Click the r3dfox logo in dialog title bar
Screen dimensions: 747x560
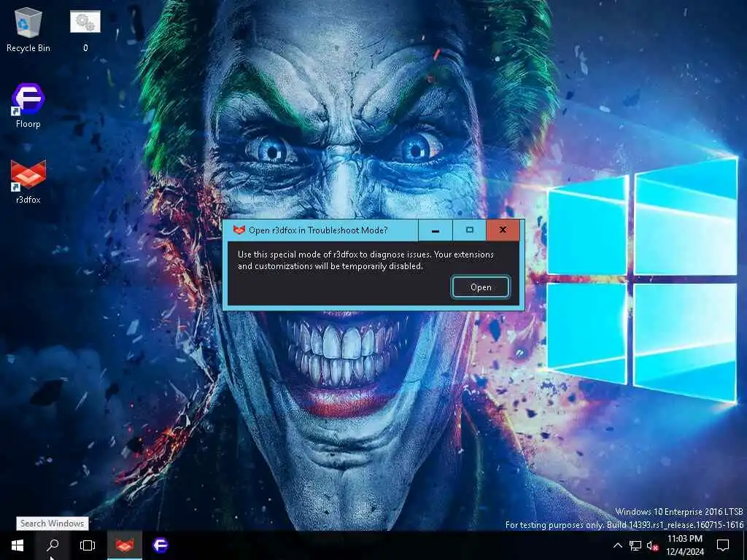coord(239,230)
